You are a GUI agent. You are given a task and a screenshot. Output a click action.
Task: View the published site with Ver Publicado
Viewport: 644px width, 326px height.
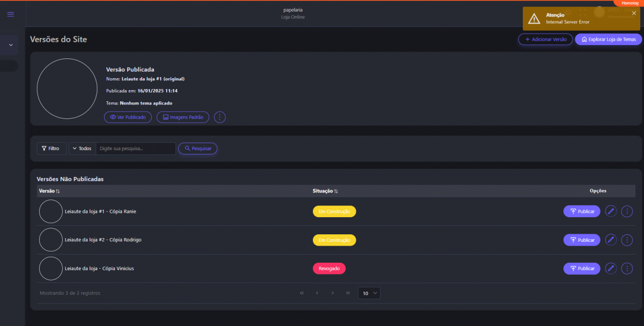tap(128, 117)
